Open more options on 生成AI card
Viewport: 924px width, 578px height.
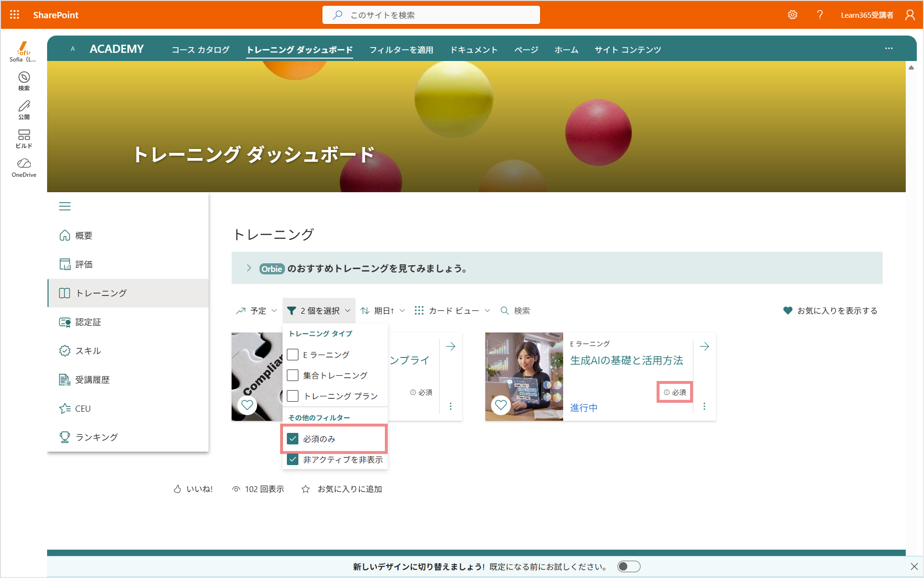[x=704, y=406]
